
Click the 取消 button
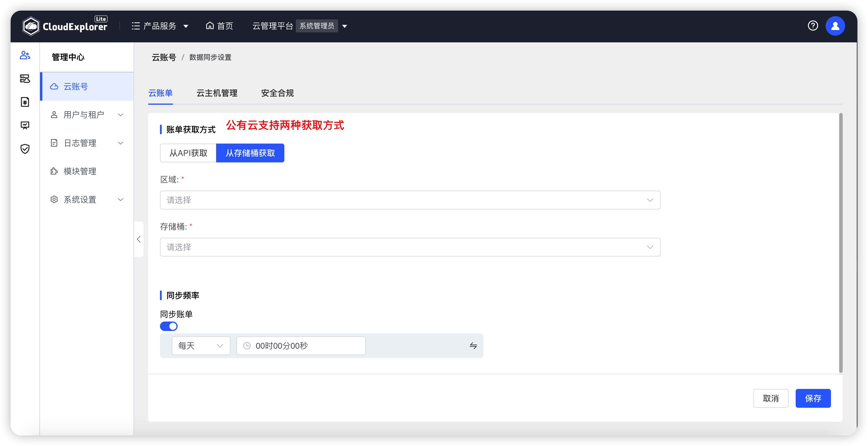coord(771,398)
